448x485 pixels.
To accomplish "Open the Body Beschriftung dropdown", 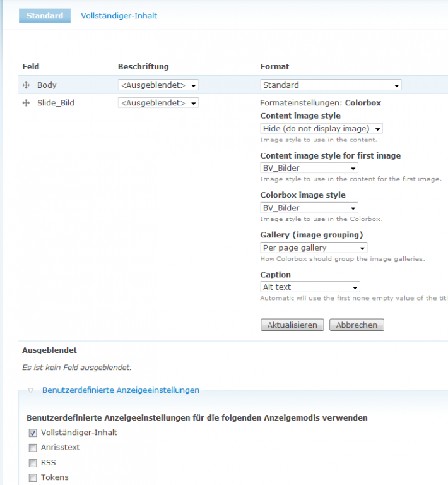I will (x=158, y=85).
